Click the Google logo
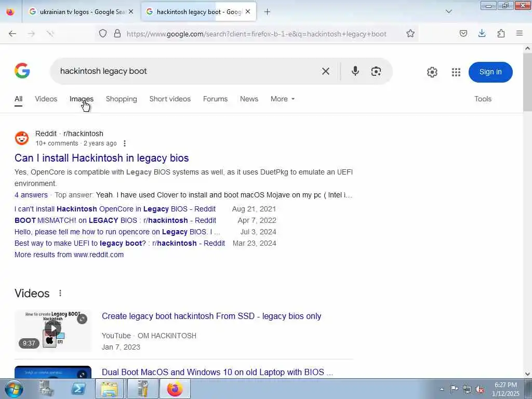 point(22,71)
